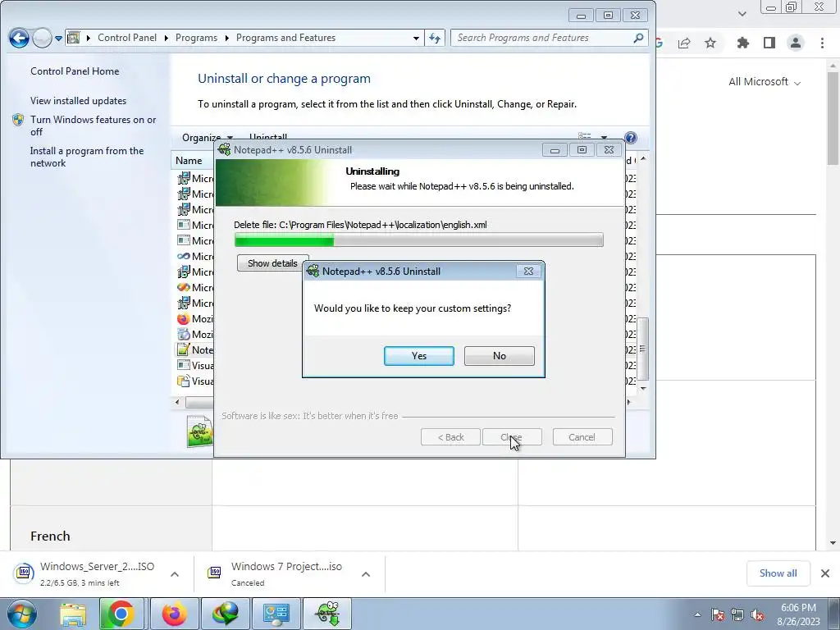Click Show details in the uninstaller
Screen dimensions: 840x630
[272, 263]
